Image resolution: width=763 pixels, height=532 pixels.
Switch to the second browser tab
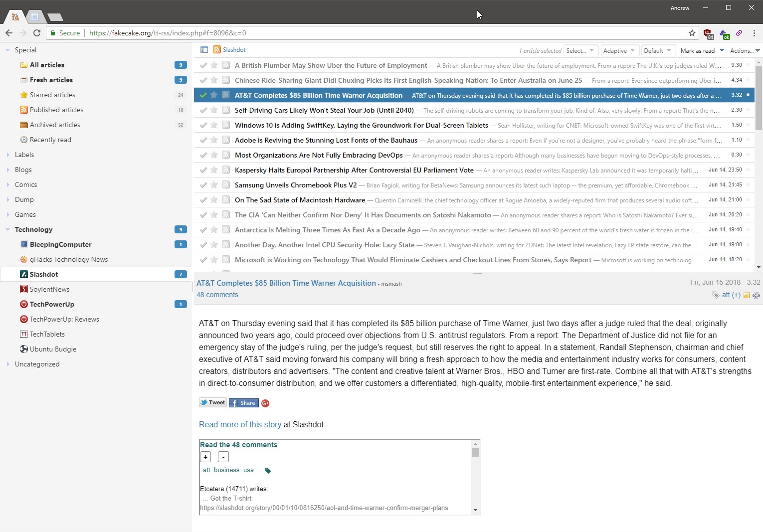click(x=34, y=17)
